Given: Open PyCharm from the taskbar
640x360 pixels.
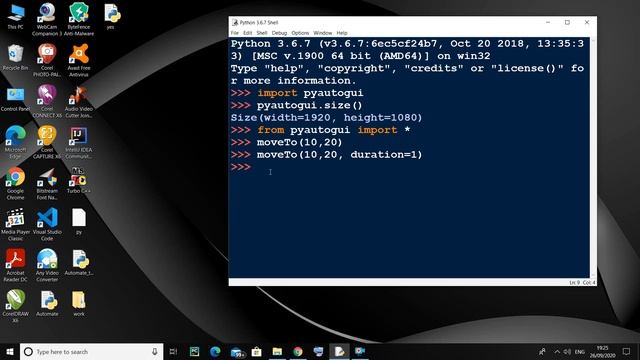Looking at the screenshot, I should click(x=194, y=351).
